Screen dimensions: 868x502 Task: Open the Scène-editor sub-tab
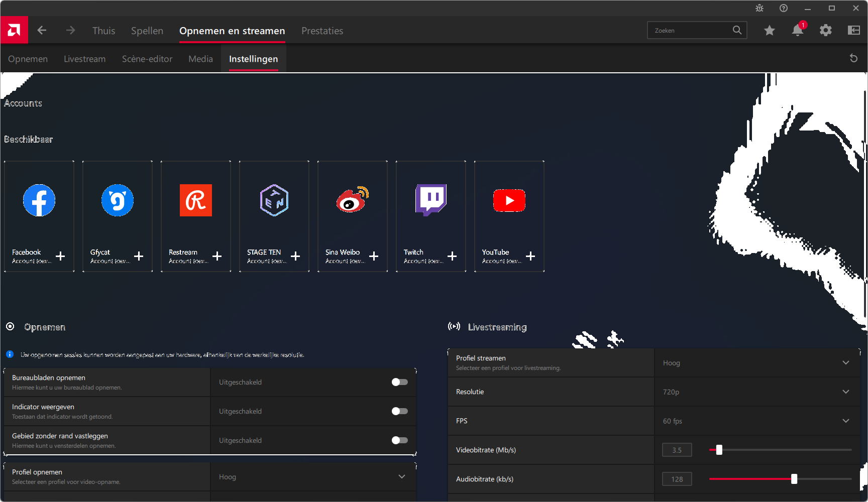pyautogui.click(x=147, y=59)
